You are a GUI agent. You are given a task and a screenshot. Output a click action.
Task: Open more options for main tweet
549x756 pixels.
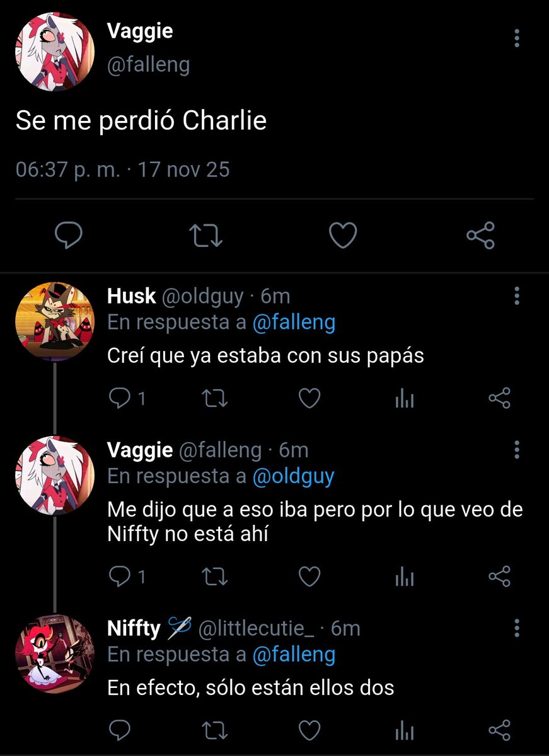click(517, 38)
